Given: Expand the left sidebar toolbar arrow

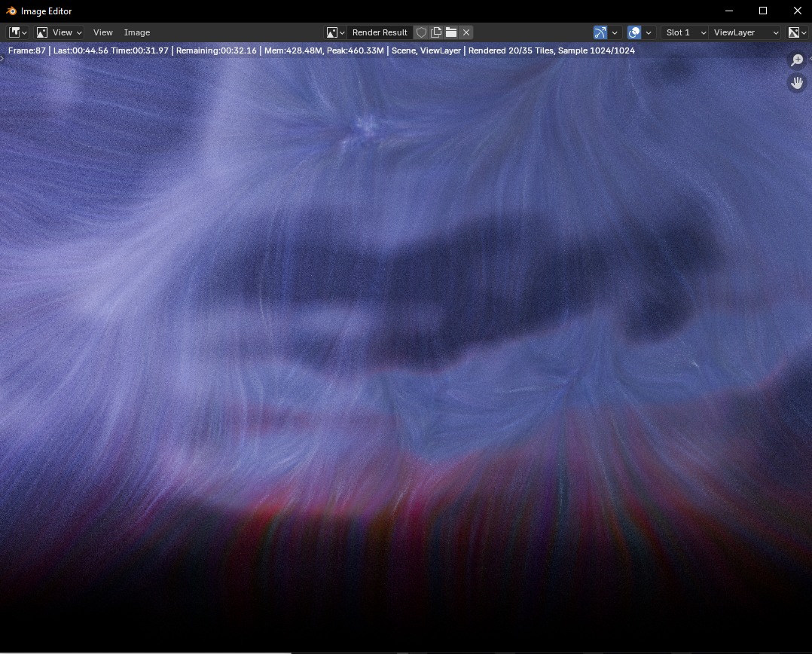Looking at the screenshot, I should [x=2, y=57].
